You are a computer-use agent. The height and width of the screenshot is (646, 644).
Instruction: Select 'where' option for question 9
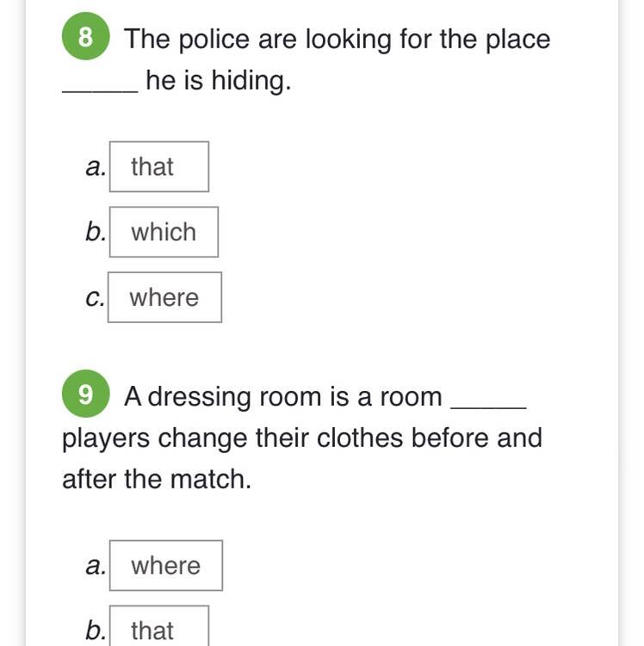(166, 565)
